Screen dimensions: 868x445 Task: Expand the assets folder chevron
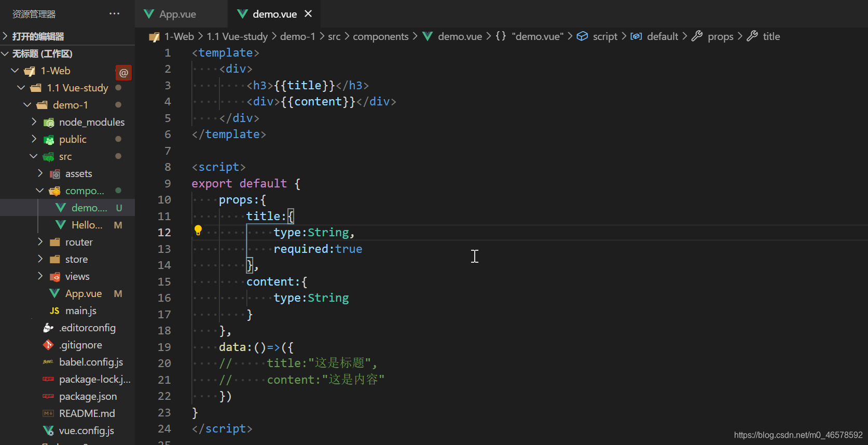[x=40, y=173]
